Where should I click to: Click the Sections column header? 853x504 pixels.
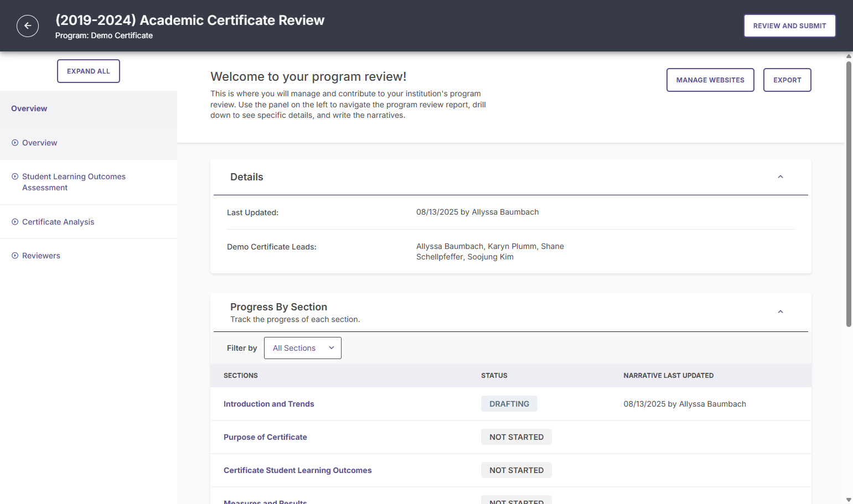point(241,376)
